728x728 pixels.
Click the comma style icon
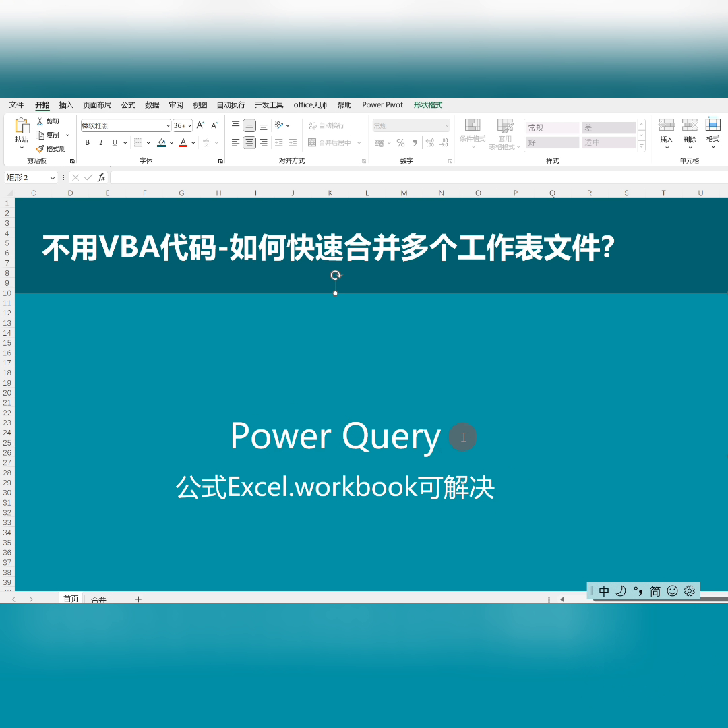(x=415, y=143)
